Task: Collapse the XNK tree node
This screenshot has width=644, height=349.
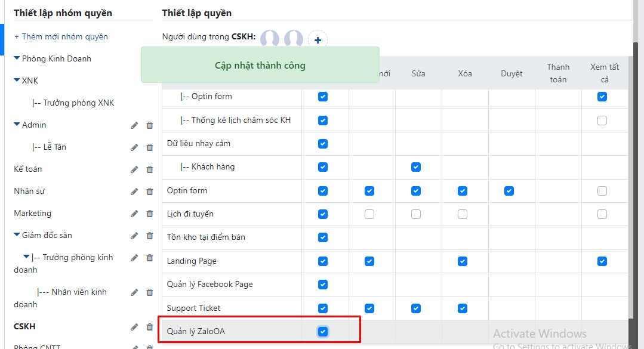Action: click(x=17, y=81)
